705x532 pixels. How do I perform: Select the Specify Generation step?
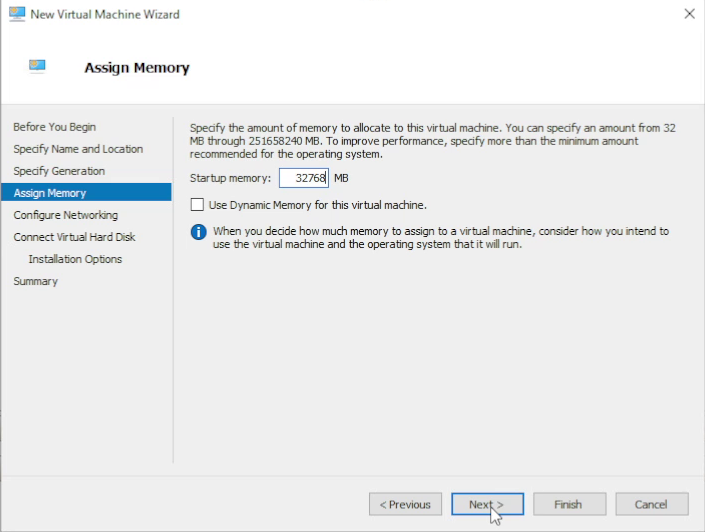[x=59, y=171]
